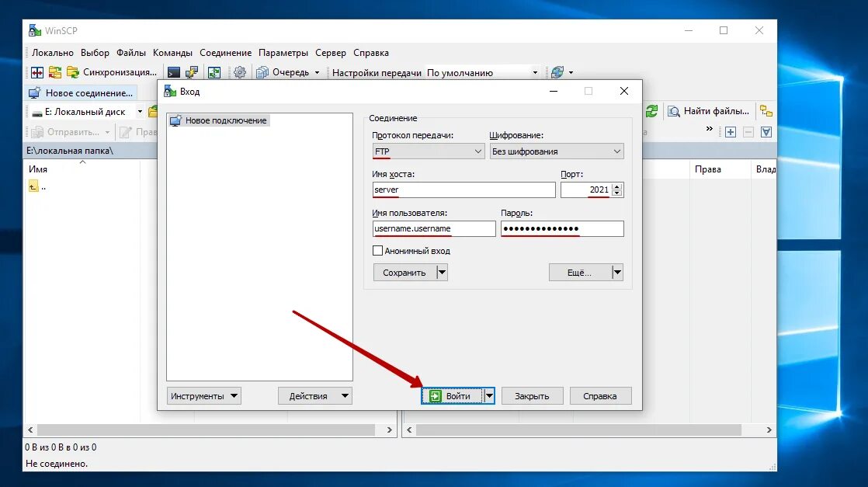Viewport: 868px width, 487px height.
Task: Click the Закрыть button
Action: click(x=532, y=395)
